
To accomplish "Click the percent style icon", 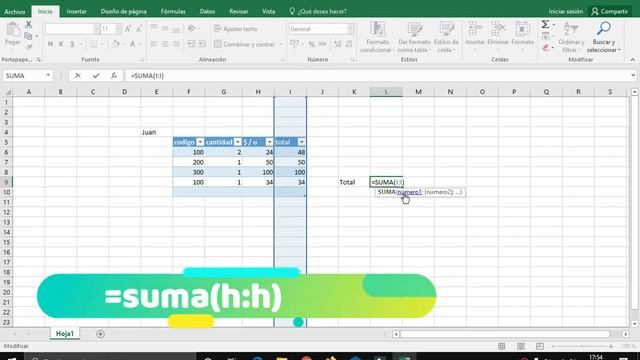I will point(312,44).
